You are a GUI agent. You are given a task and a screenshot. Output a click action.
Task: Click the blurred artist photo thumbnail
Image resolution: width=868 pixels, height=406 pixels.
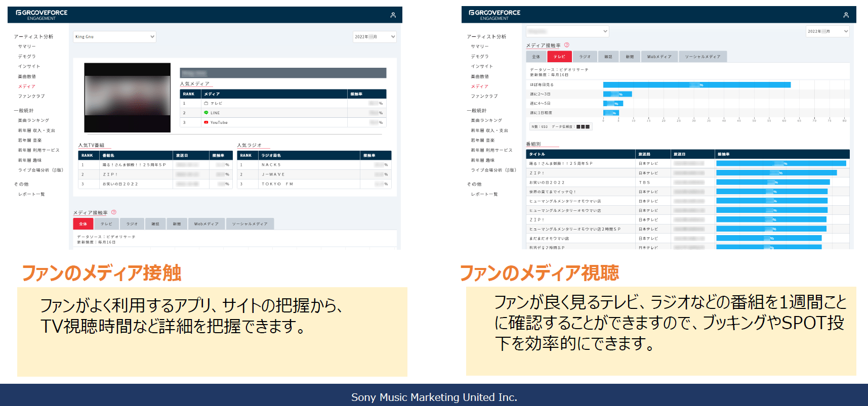click(x=127, y=98)
